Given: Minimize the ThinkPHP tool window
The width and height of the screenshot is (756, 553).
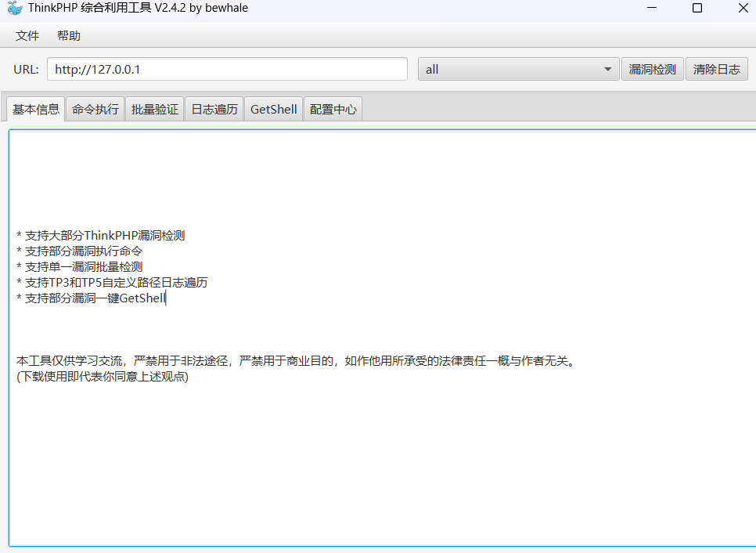Looking at the screenshot, I should click(652, 8).
